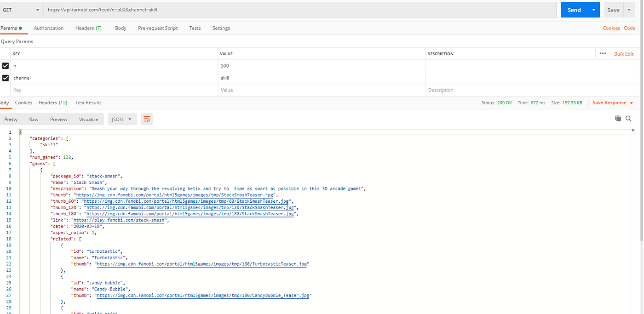Open the TurbotasticTeaser.jpg link
Image resolution: width=644 pixels, height=314 pixels.
[202, 264]
